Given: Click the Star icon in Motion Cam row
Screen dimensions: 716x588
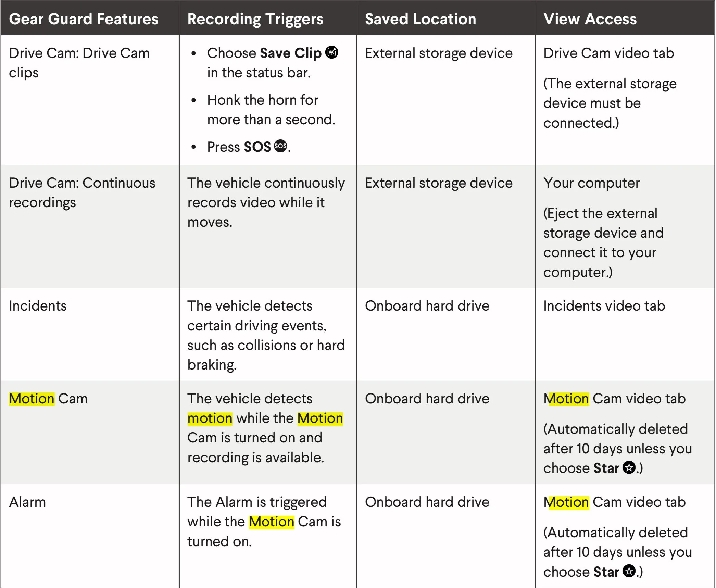Looking at the screenshot, I should click(629, 467).
